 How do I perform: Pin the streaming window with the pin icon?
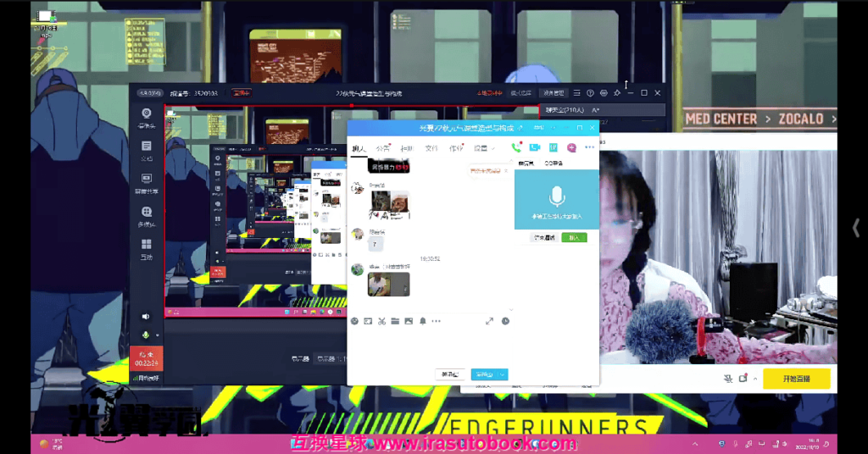point(617,93)
